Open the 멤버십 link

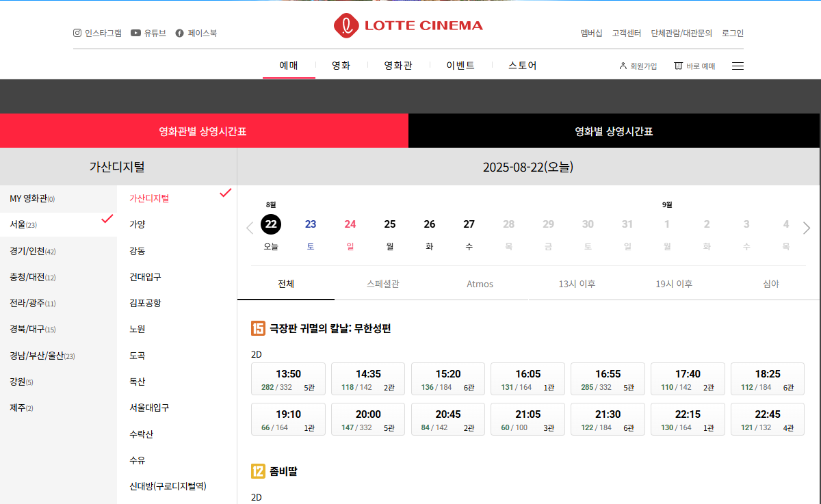[x=592, y=33]
